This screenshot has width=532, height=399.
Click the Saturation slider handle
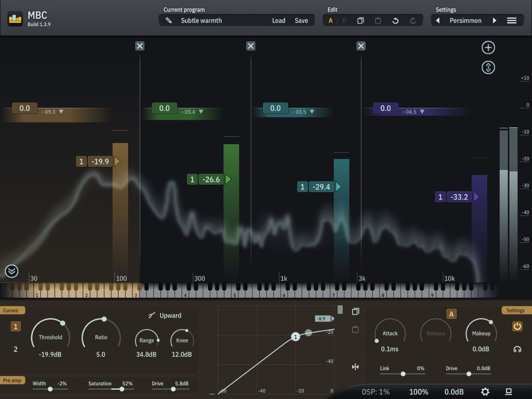click(121, 389)
